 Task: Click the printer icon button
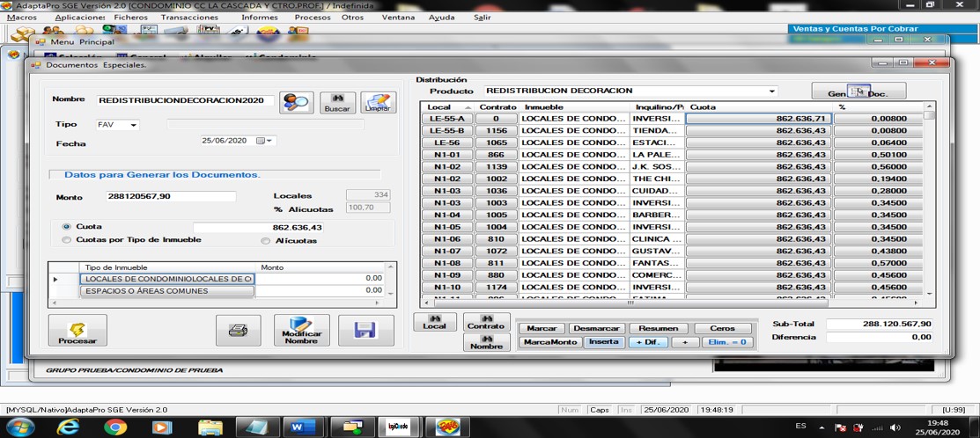pyautogui.click(x=238, y=330)
